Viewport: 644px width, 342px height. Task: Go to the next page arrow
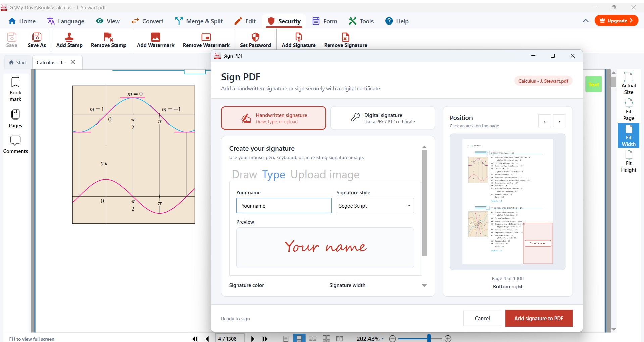253,339
